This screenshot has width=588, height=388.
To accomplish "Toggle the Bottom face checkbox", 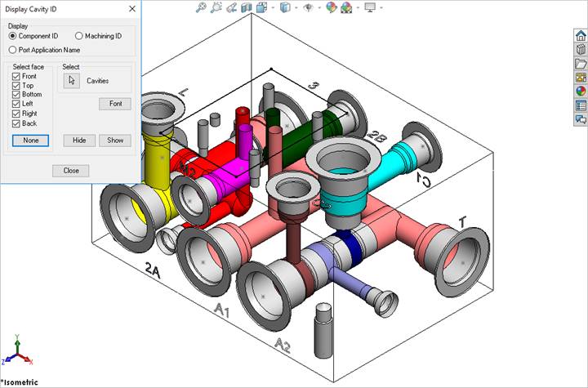I will (x=16, y=95).
